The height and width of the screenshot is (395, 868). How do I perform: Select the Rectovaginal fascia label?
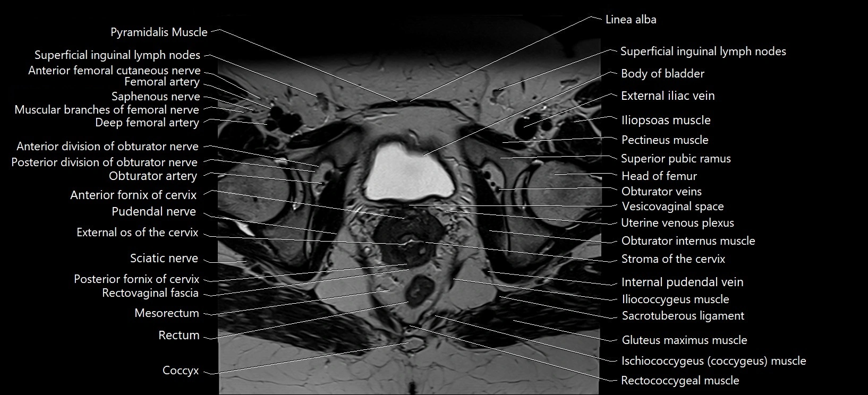click(x=150, y=293)
